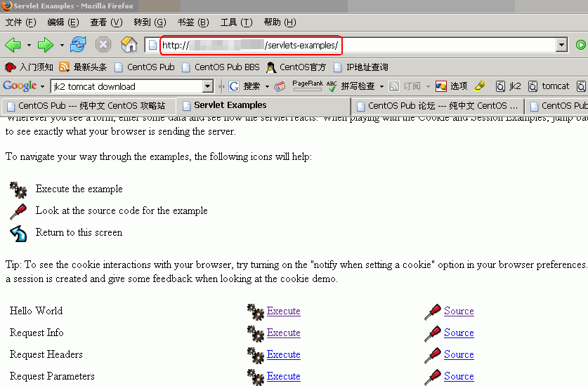
Task: Click the Return to this screen arrow icon
Action: point(18,234)
